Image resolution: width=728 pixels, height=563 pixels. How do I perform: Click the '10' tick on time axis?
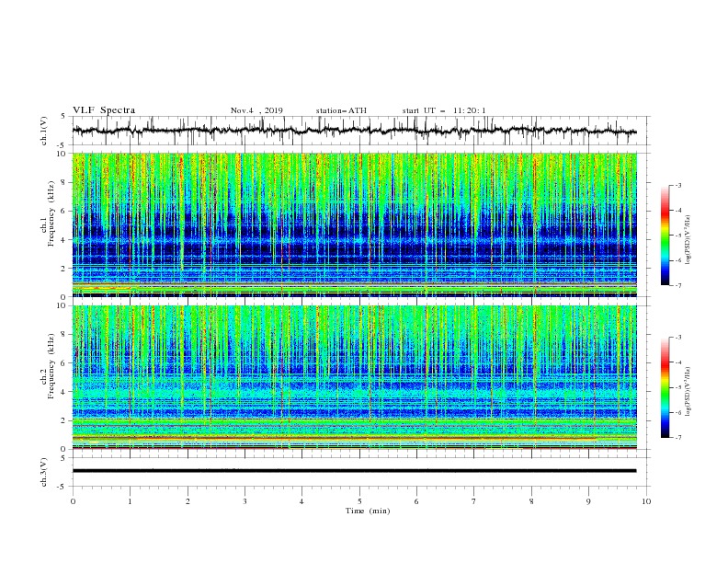[x=646, y=501]
